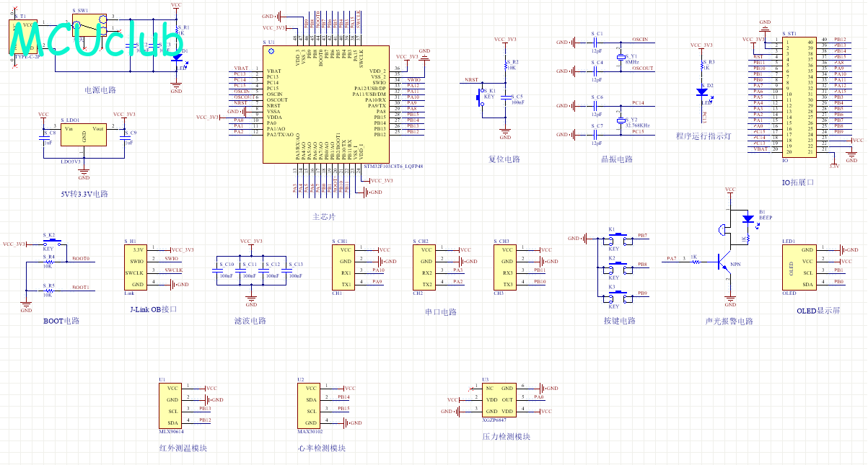Select the J-Link S_H1 connector block
The width and height of the screenshot is (868, 465).
(137, 267)
